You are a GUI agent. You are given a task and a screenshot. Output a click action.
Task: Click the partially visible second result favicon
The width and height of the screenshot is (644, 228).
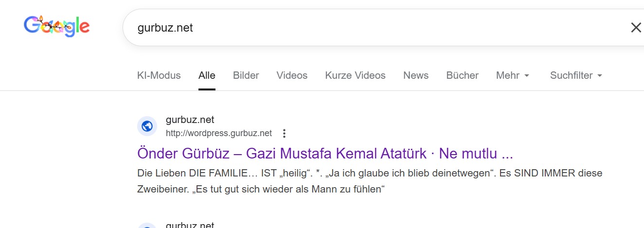(147, 226)
